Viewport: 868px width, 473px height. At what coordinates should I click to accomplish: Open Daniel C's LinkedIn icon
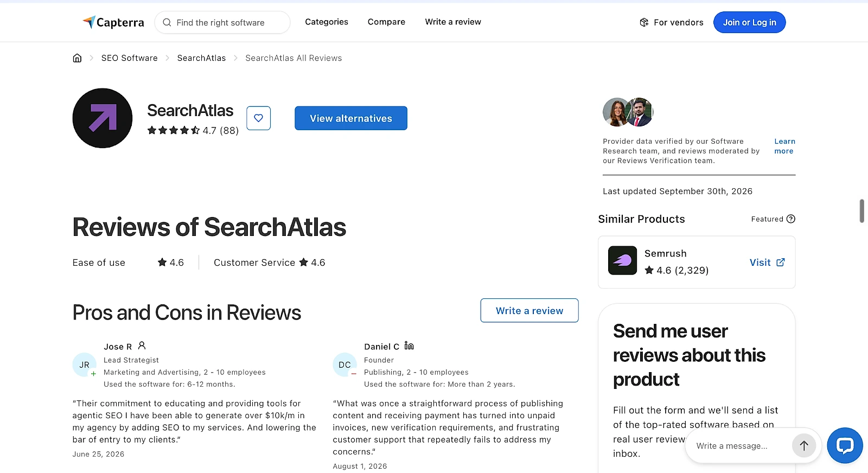[409, 346]
